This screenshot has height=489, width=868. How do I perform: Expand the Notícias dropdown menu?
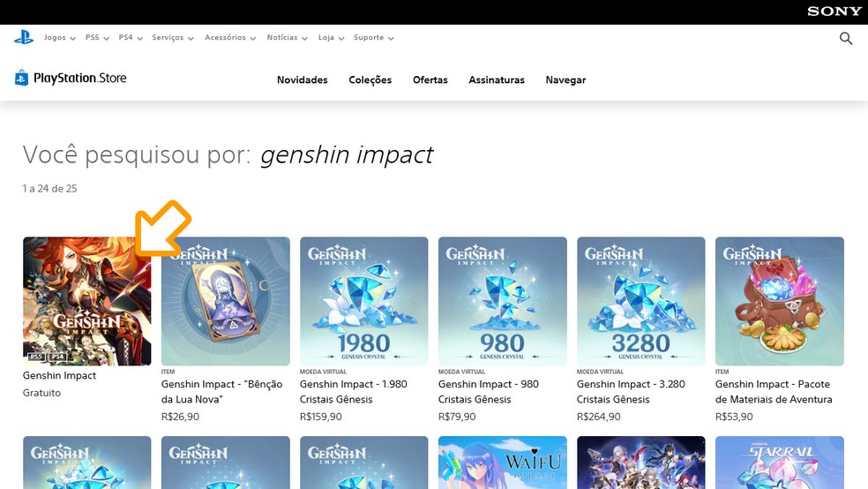287,38
